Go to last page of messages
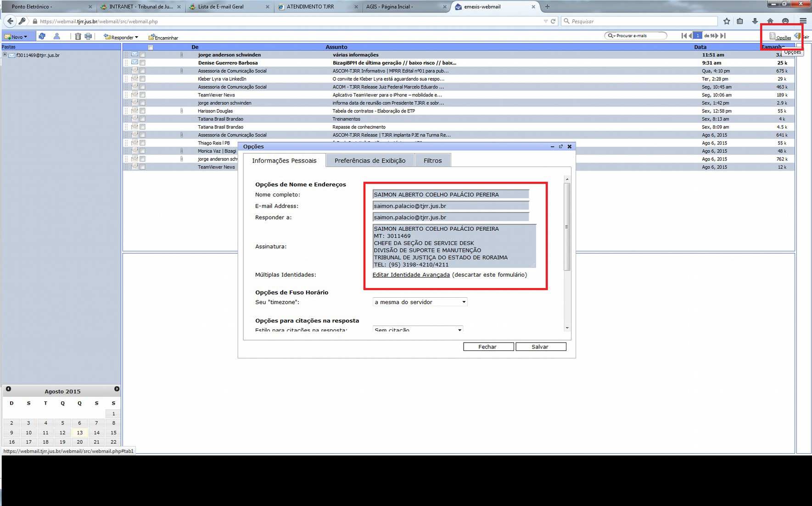The width and height of the screenshot is (812, 506). pos(723,36)
